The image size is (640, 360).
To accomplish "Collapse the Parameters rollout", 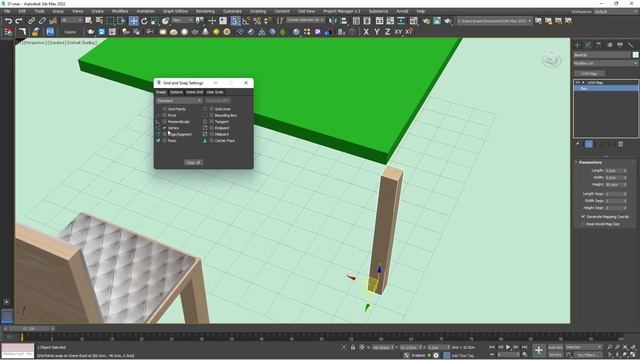I will tap(590, 162).
